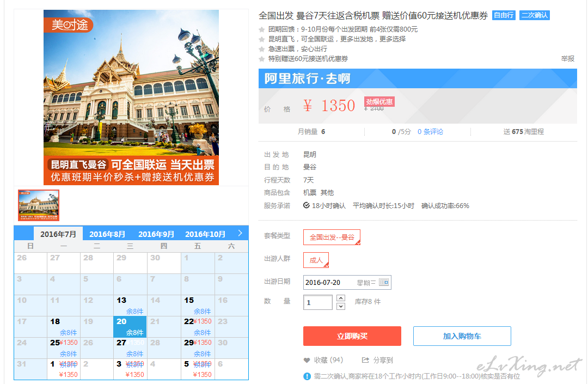Click the 自由行 tag
Screen dimensions: 588x384
click(x=504, y=15)
